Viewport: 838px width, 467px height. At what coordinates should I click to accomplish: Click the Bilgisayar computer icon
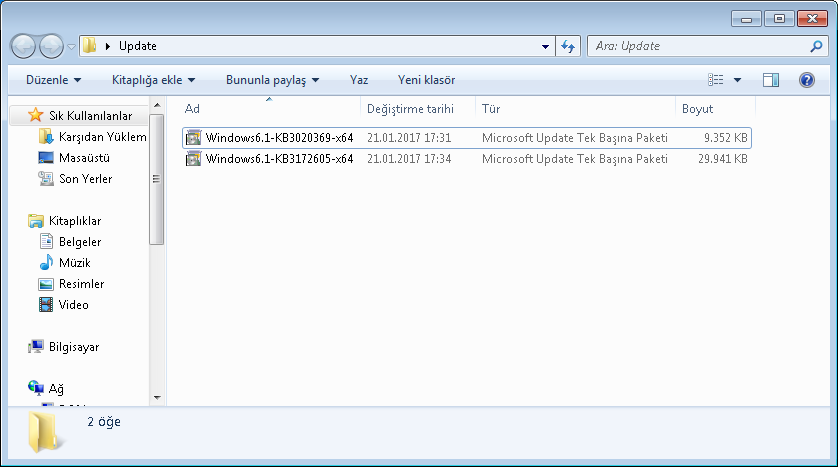36,347
